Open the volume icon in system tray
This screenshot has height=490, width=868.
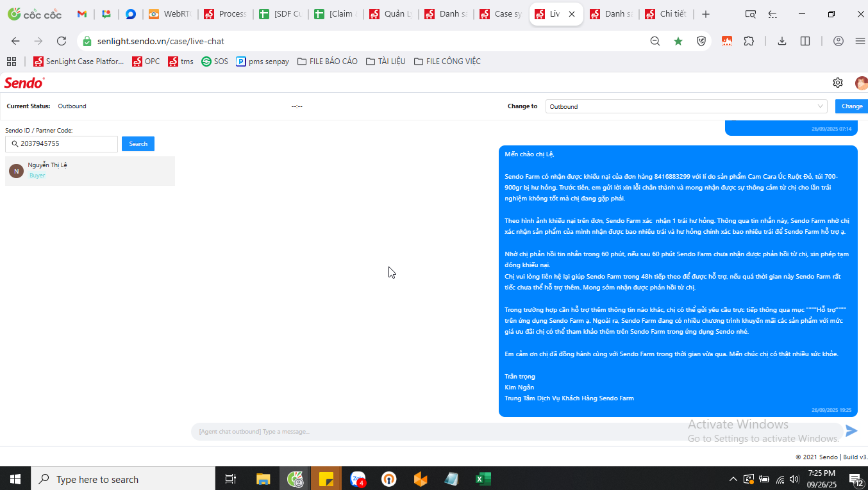[794, 479]
